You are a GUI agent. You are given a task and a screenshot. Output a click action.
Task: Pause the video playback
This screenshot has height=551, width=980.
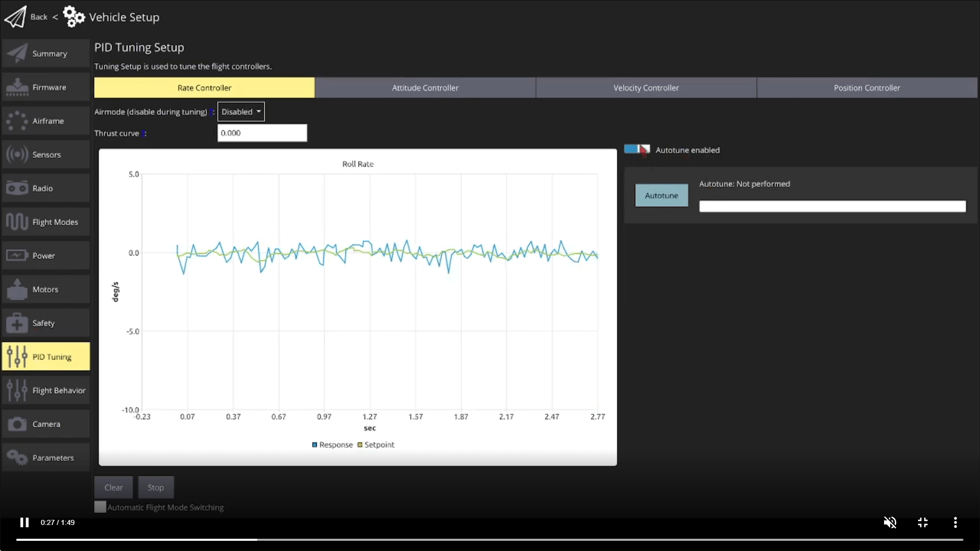click(x=23, y=522)
